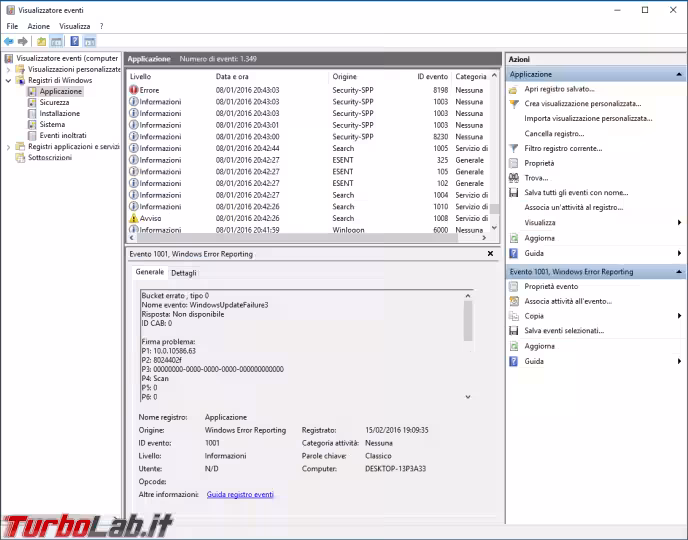The height and width of the screenshot is (540, 688).
Task: Click the yellow Avviso warning icon
Action: point(134,218)
